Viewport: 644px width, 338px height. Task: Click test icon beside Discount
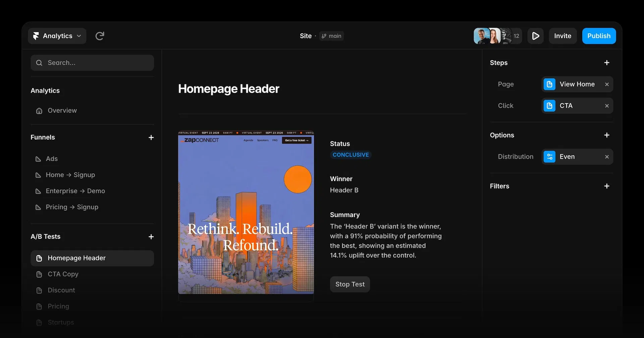(x=39, y=290)
